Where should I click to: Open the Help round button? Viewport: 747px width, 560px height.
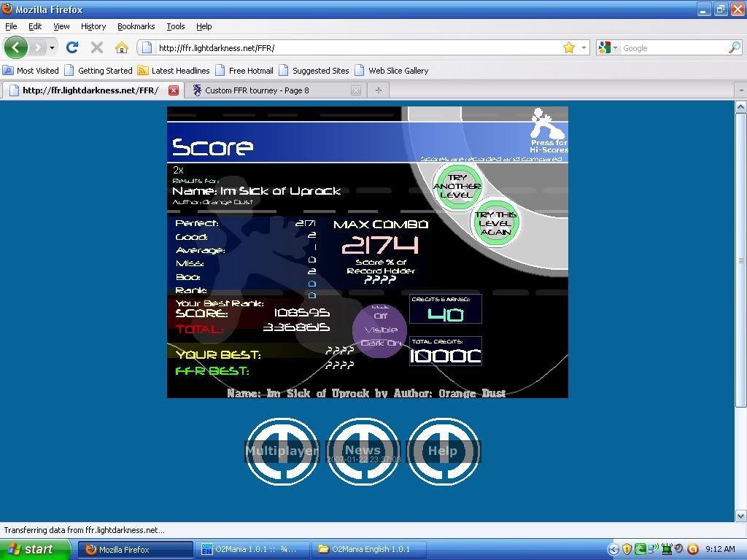click(442, 451)
